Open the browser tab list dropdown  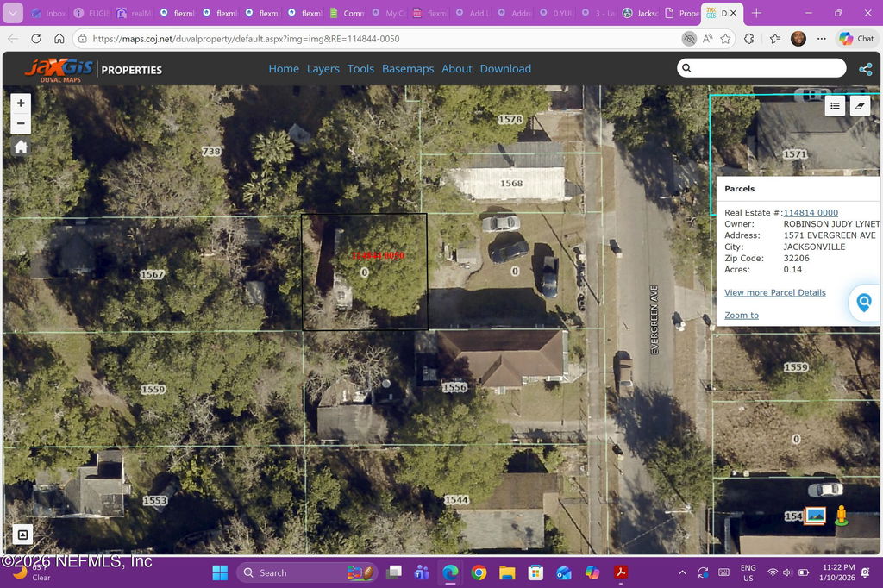(13, 13)
